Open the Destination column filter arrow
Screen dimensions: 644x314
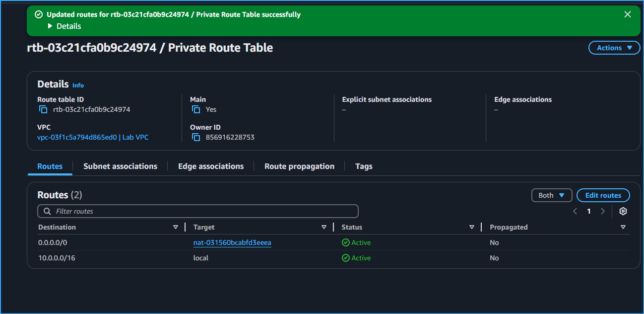(x=176, y=227)
